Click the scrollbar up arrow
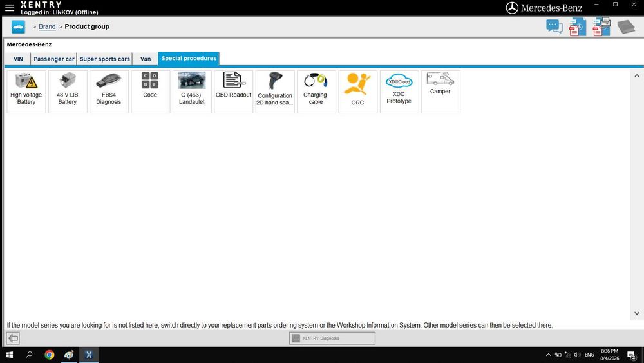The width and height of the screenshot is (644, 363). point(637,75)
